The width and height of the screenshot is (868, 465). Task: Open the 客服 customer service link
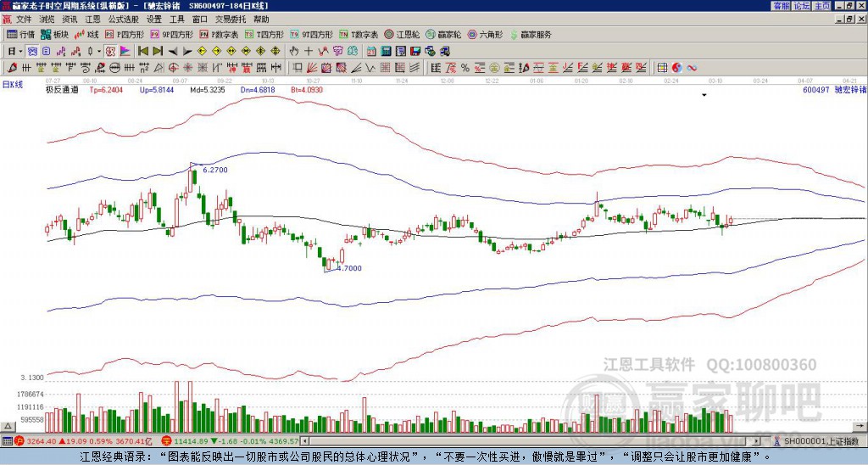pos(781,6)
